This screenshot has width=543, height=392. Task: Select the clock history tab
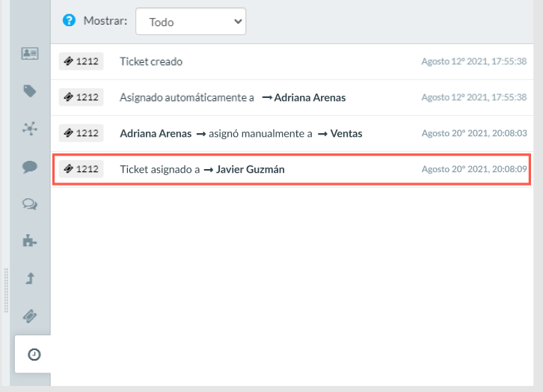[34, 355]
